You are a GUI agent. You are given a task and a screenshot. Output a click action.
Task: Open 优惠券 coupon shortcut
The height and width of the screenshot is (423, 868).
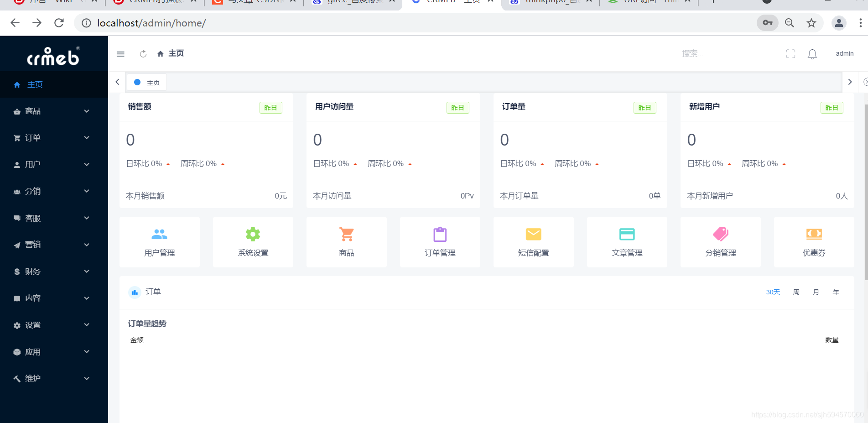[814, 242]
